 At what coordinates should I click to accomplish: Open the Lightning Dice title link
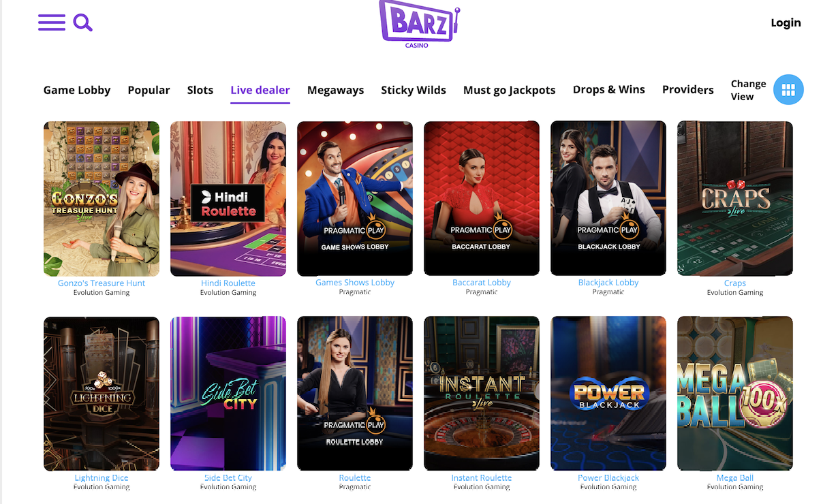click(102, 478)
